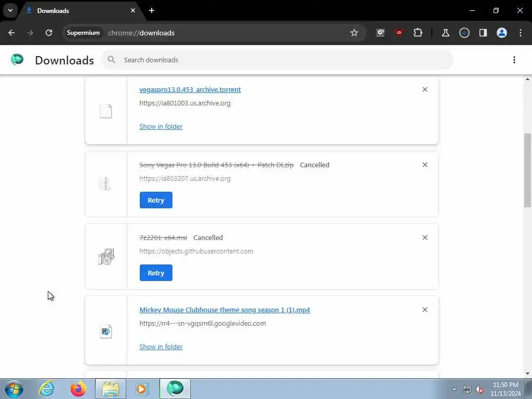Click the Cancelled status beside 7z2201-x64.msi
The image size is (532, 399).
[x=208, y=238]
